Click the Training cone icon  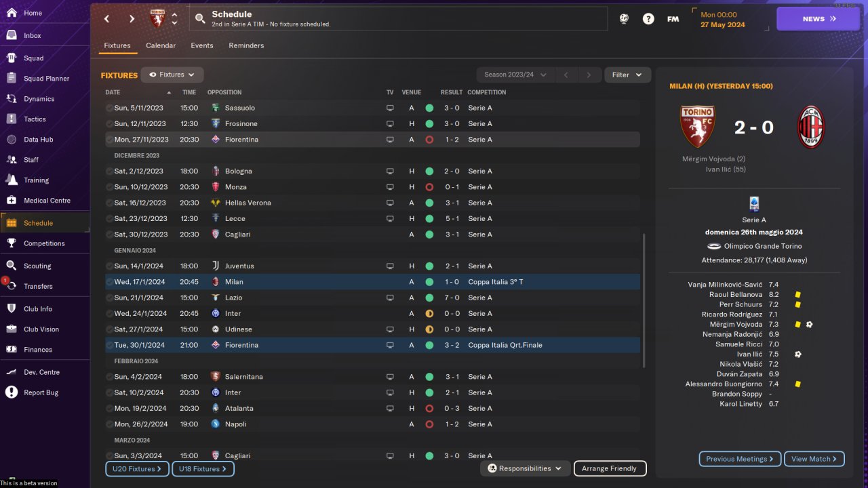pyautogui.click(x=12, y=180)
